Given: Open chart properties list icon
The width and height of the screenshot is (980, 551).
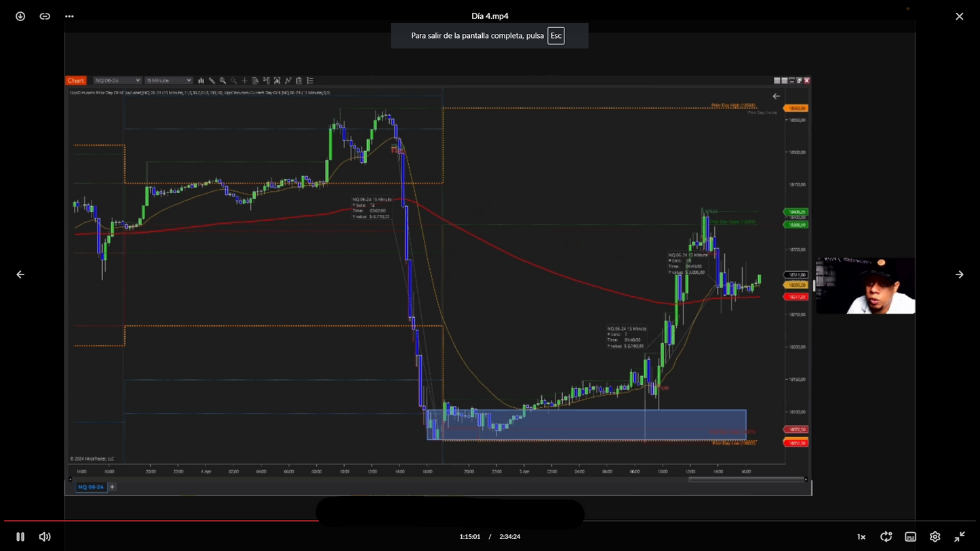Looking at the screenshot, I should tap(310, 81).
